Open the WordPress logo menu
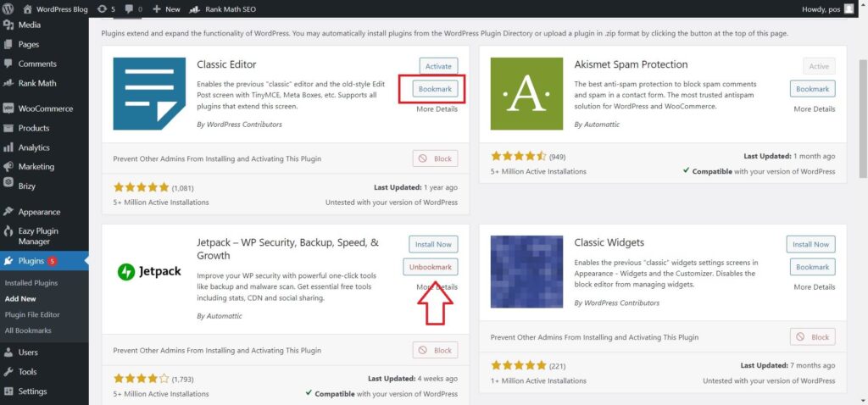Image resolution: width=868 pixels, height=405 pixels. (x=8, y=8)
